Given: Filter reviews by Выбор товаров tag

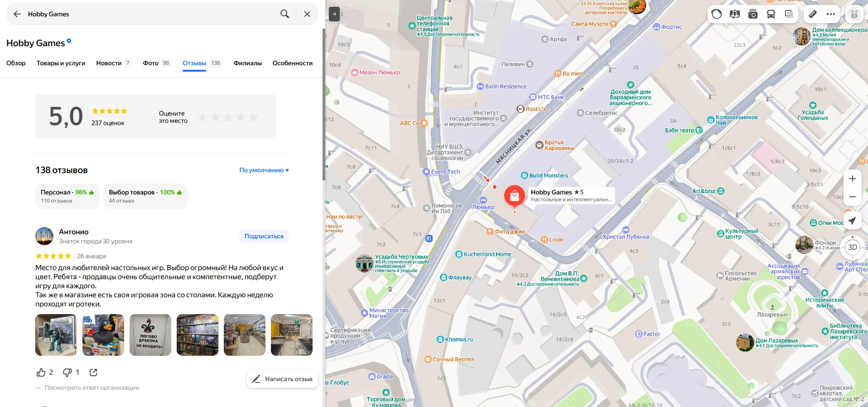Looking at the screenshot, I should (145, 196).
